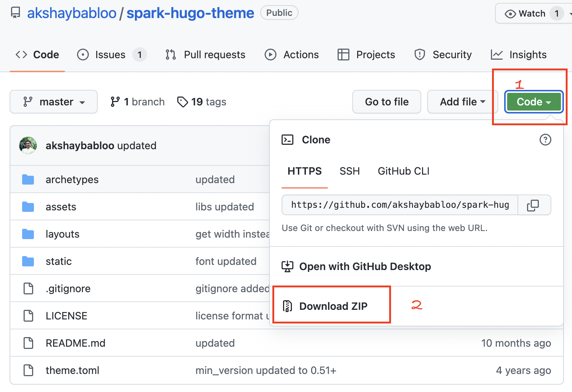Switch to the Actions tab
The image size is (572, 392).
click(292, 55)
